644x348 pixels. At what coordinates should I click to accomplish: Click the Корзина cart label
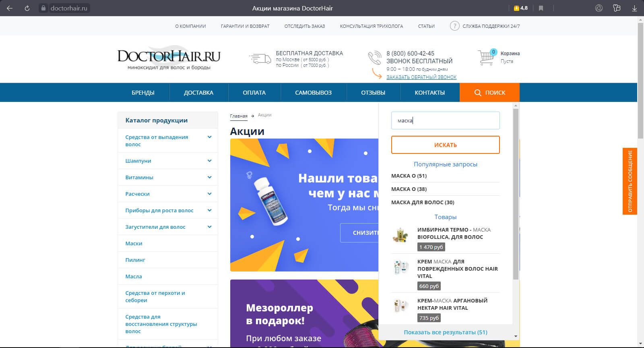(510, 53)
